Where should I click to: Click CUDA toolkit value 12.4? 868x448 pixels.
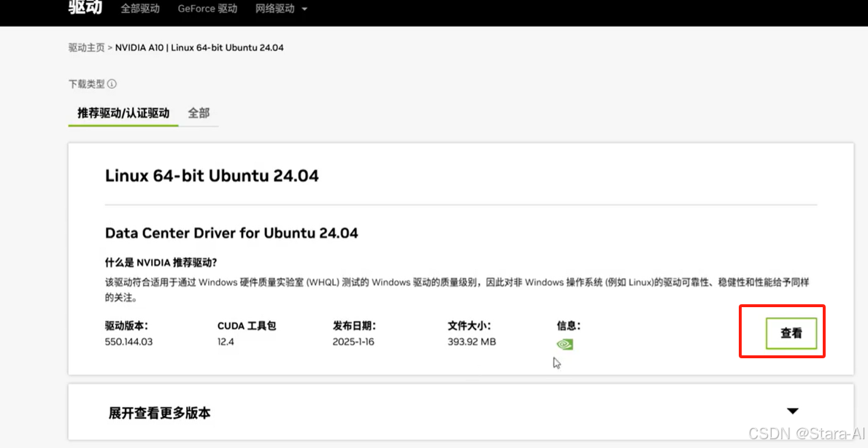226,341
